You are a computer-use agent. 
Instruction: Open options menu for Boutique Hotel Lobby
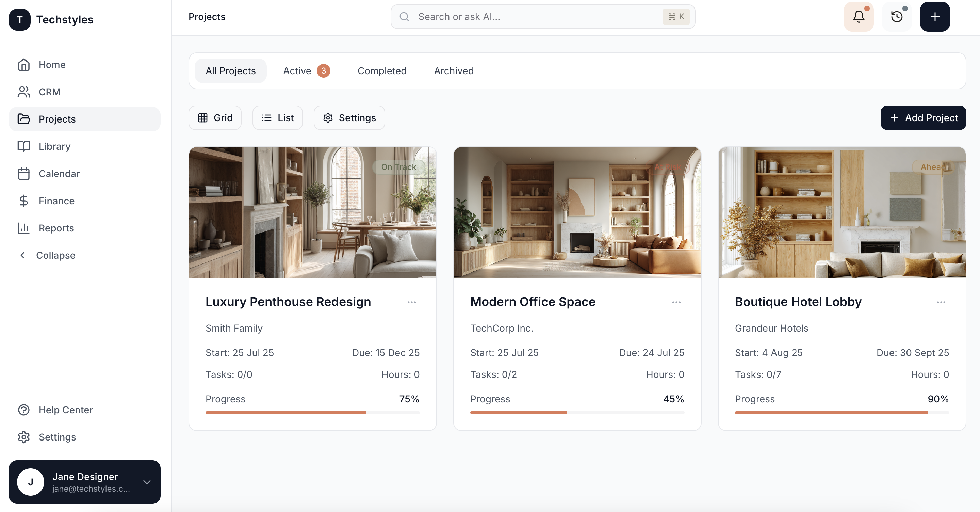click(x=941, y=302)
